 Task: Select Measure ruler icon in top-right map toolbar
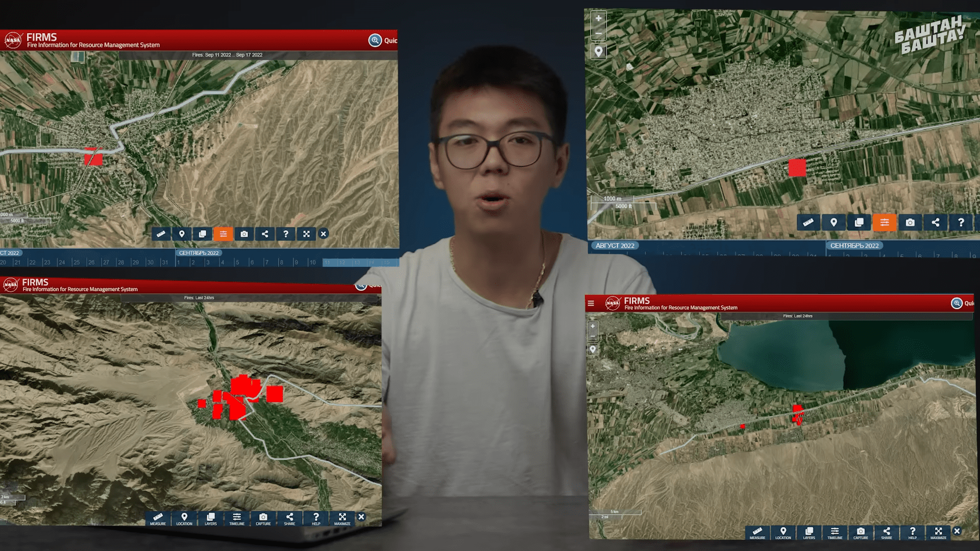click(808, 222)
